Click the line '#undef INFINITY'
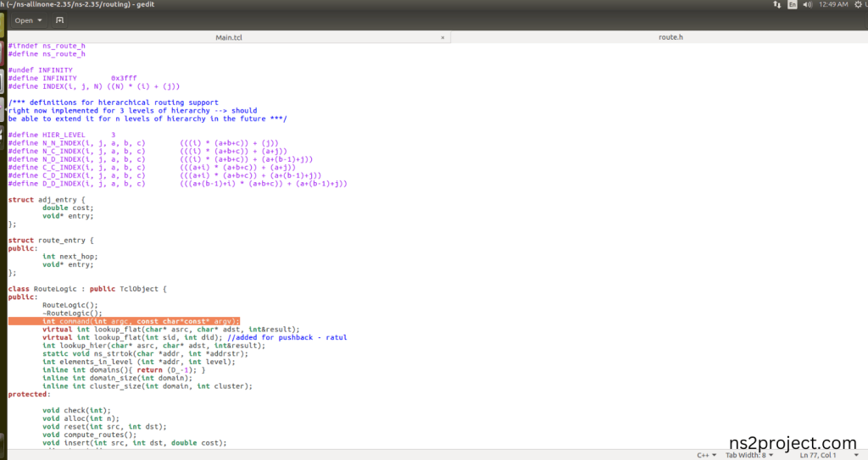The height and width of the screenshot is (460, 868). pyautogui.click(x=41, y=70)
